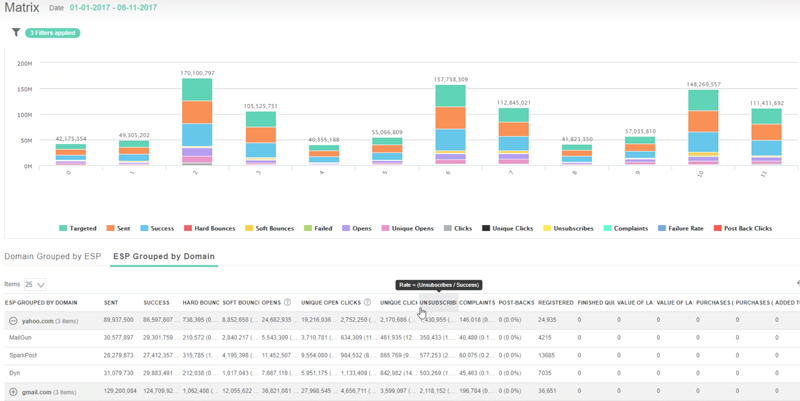Screen dimensions: 800x401
Task: Toggle the Soft Bounces legend entry
Action: (269, 229)
